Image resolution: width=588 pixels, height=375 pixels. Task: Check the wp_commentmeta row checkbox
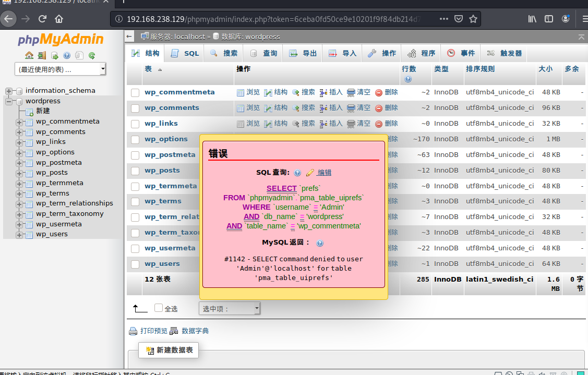click(x=135, y=93)
